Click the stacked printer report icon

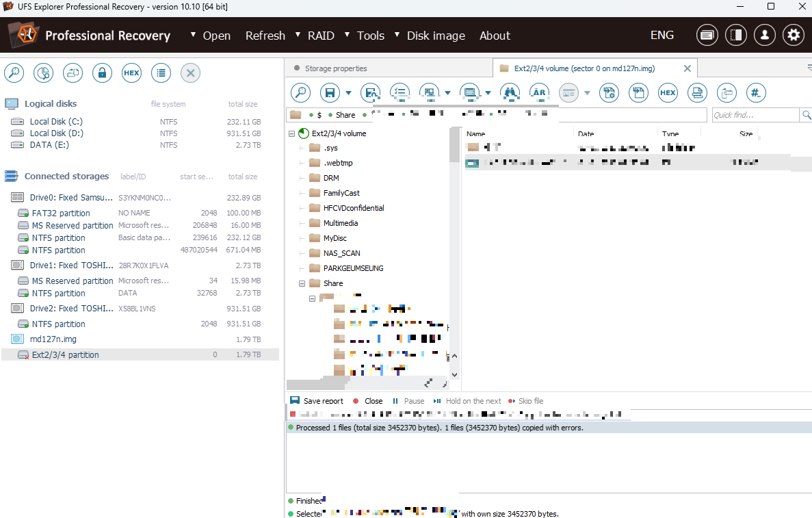[x=697, y=93]
